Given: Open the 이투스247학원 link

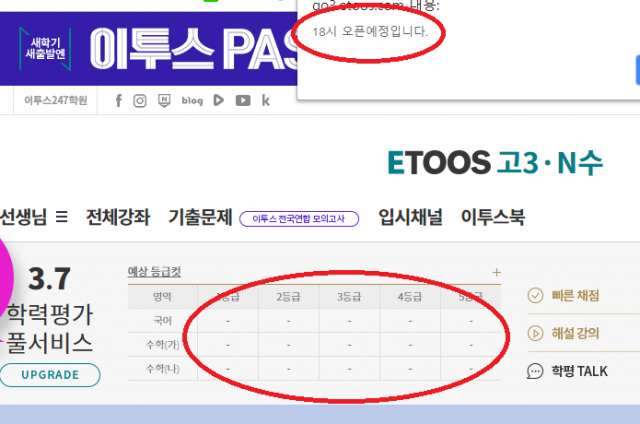Looking at the screenshot, I should 56,100.
